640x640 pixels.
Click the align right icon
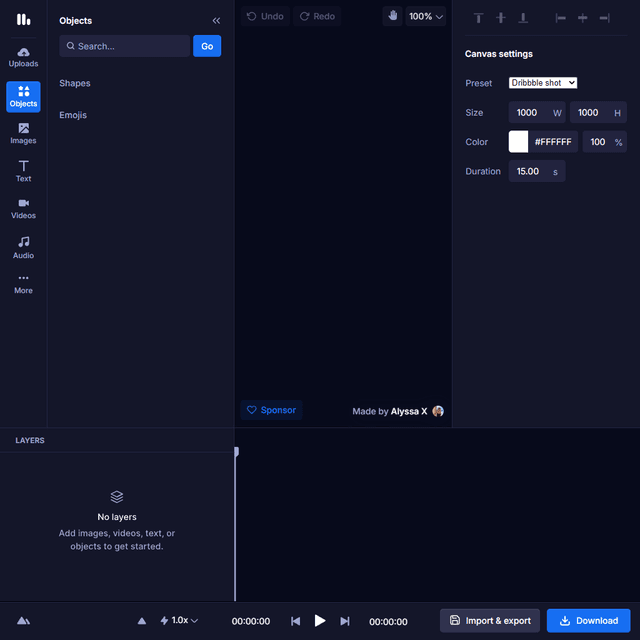604,18
